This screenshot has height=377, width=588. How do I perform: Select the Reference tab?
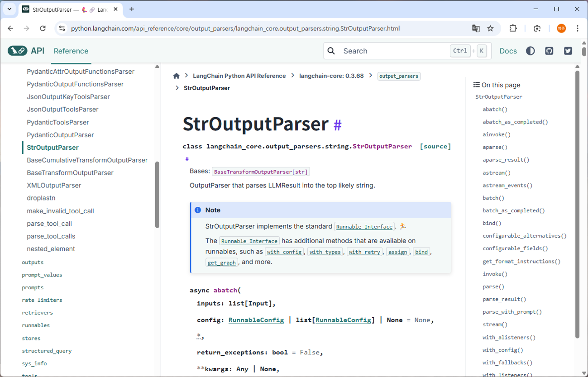[71, 51]
